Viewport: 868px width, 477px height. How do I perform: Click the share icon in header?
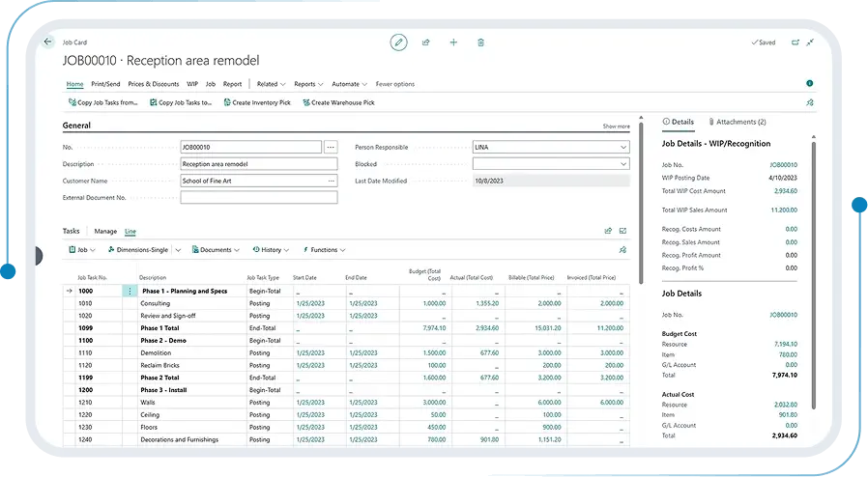[425, 42]
